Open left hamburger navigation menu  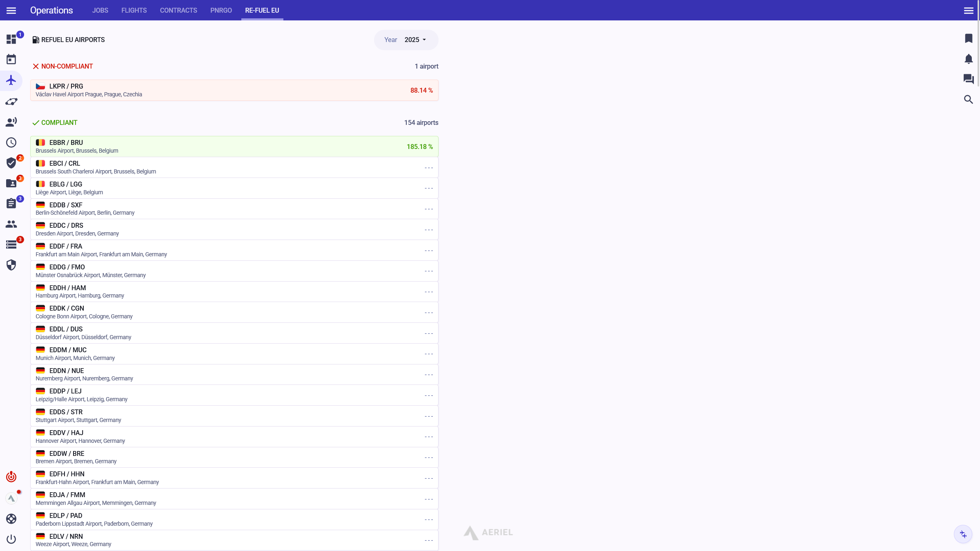pos(11,10)
